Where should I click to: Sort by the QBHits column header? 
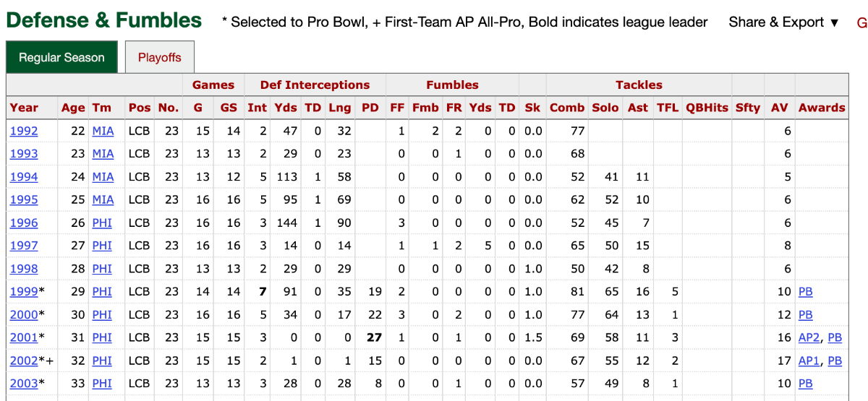(707, 108)
